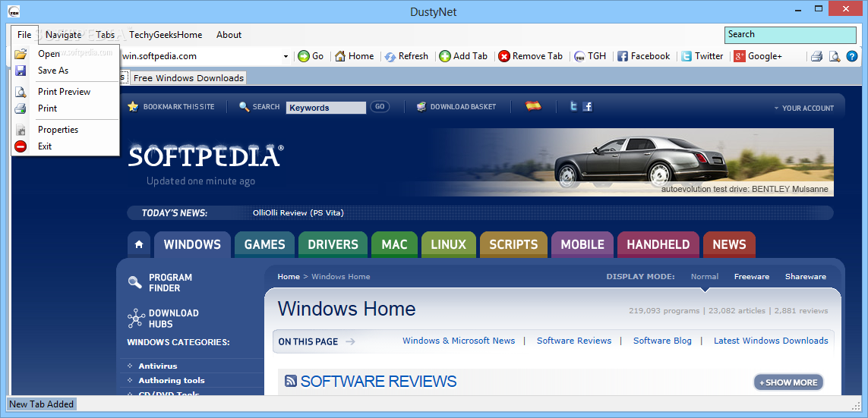Open the Tabs menu
The height and width of the screenshot is (418, 868).
tap(106, 35)
